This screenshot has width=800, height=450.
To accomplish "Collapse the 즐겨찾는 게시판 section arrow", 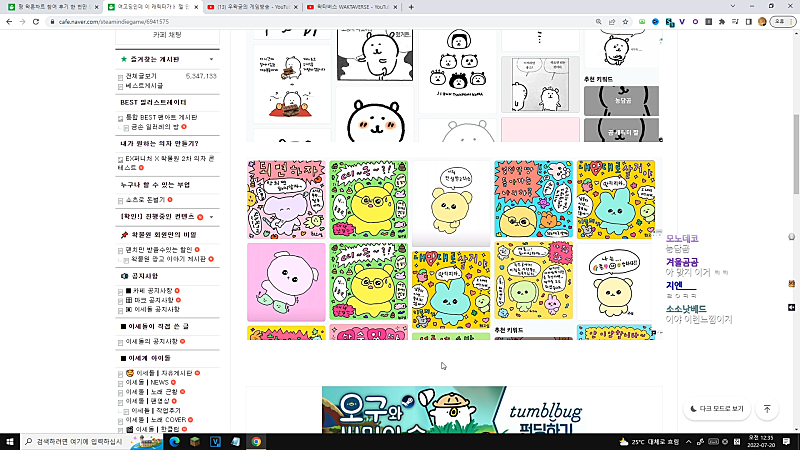I will point(211,60).
